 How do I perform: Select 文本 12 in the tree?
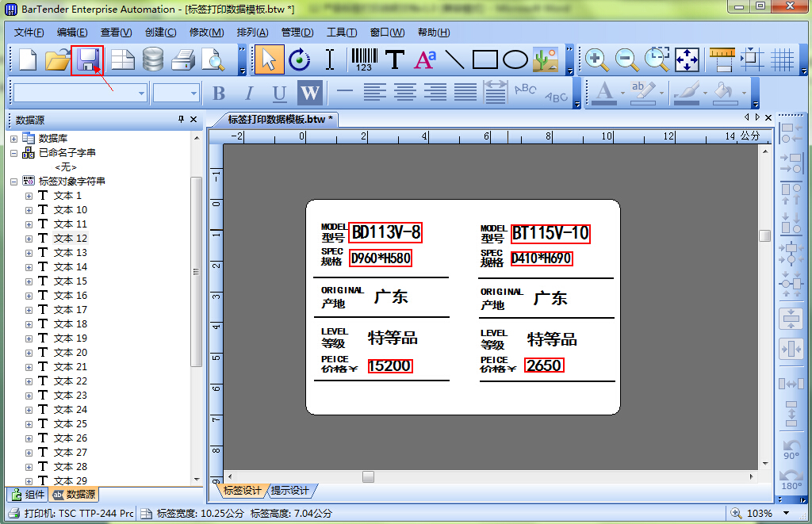pos(70,239)
